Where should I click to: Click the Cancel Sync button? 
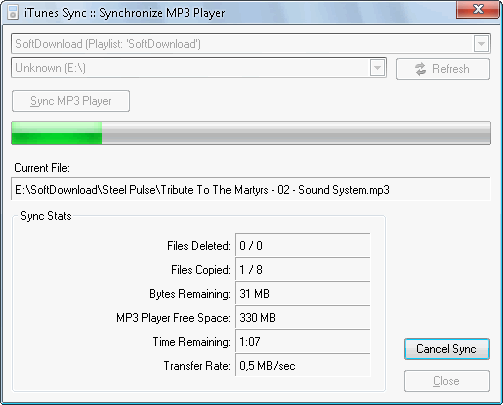coord(447,349)
